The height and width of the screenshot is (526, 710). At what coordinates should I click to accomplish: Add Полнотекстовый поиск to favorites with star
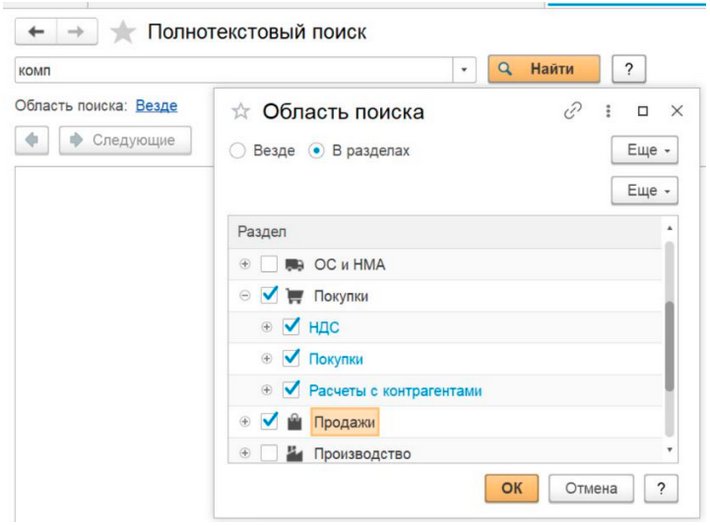[x=123, y=33]
